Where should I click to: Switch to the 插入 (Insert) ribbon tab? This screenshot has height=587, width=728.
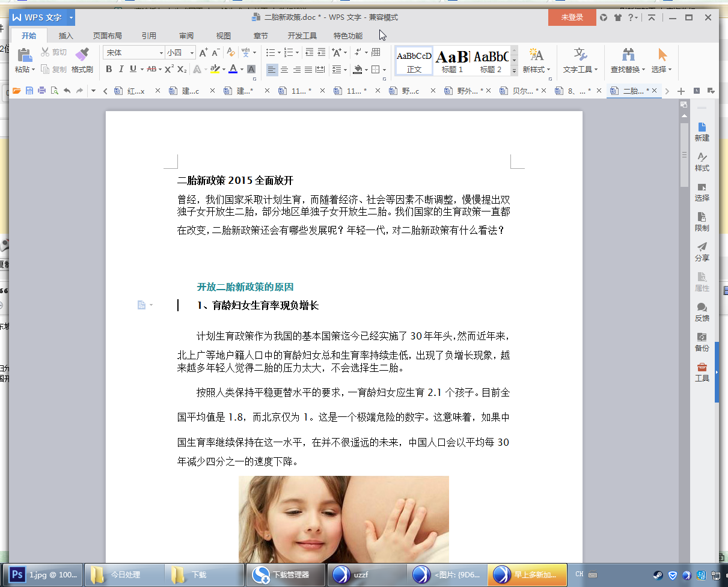[x=66, y=35]
